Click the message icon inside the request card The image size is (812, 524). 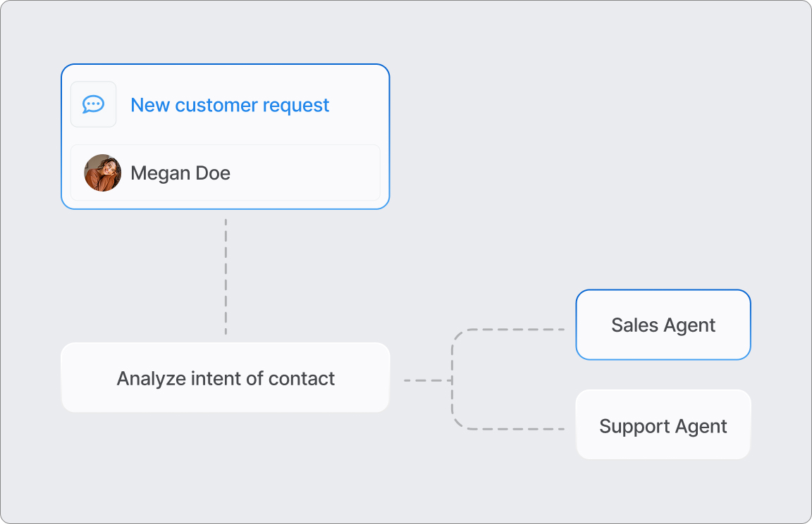(x=94, y=104)
